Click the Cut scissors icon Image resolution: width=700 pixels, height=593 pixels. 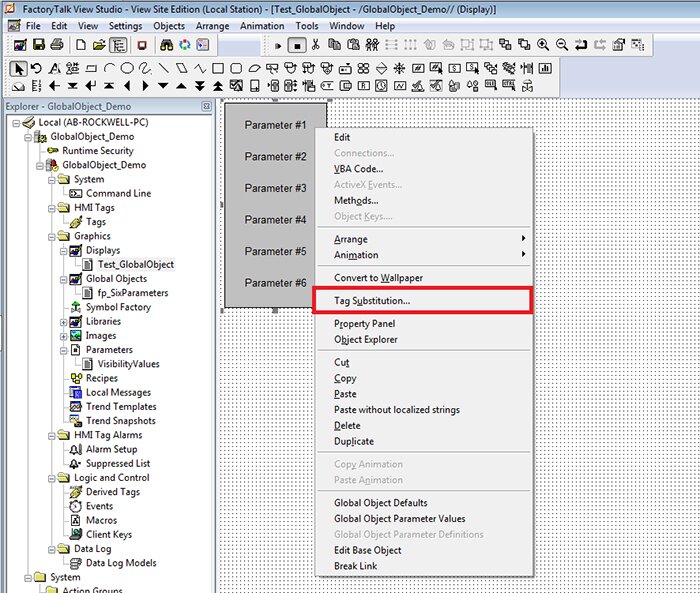point(316,45)
